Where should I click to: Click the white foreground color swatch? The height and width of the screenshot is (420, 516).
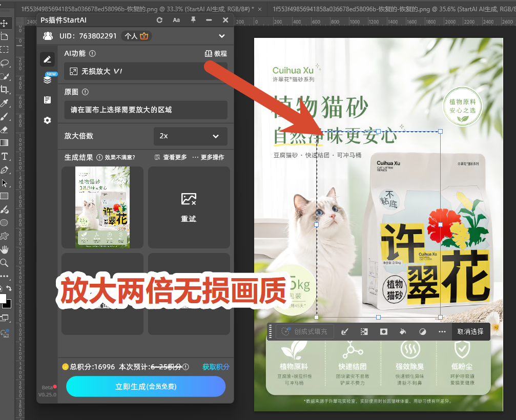click(x=2, y=298)
